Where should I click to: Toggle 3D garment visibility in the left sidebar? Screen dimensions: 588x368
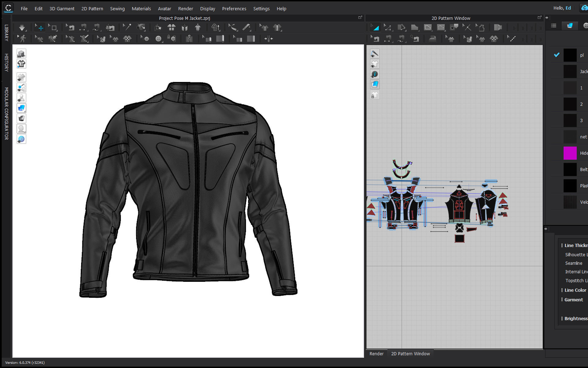click(x=21, y=77)
